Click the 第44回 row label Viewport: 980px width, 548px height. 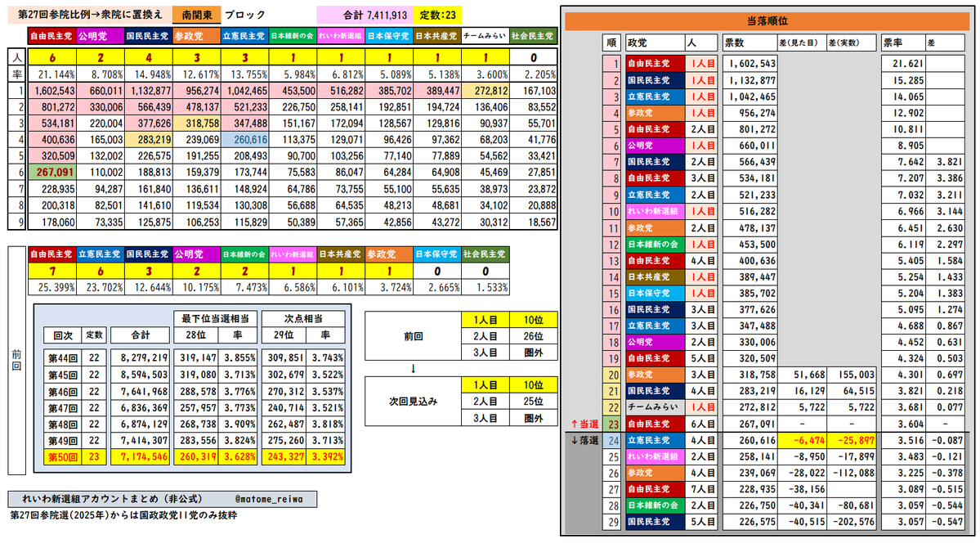click(x=62, y=357)
